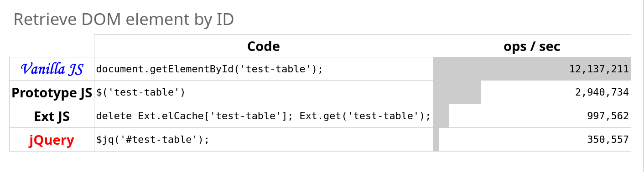Click the 2,940,734 ops value
This screenshot has height=172, width=644.
click(602, 92)
